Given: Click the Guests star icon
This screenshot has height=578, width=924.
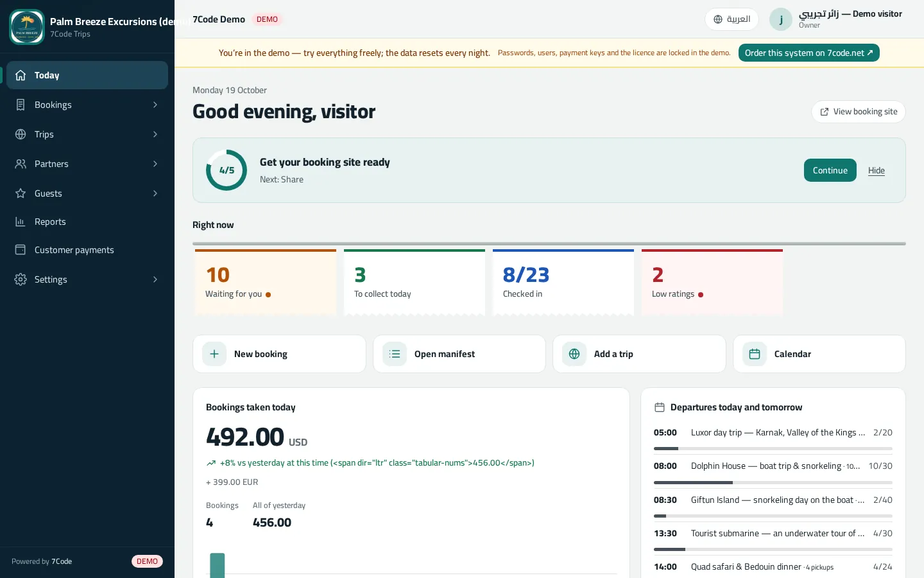Looking at the screenshot, I should coord(21,193).
